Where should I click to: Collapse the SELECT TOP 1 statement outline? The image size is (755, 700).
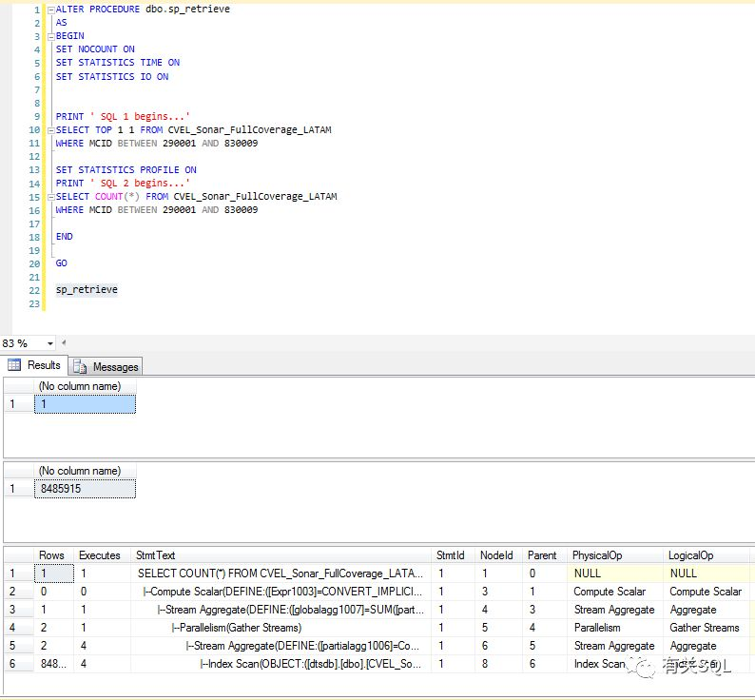(51, 130)
